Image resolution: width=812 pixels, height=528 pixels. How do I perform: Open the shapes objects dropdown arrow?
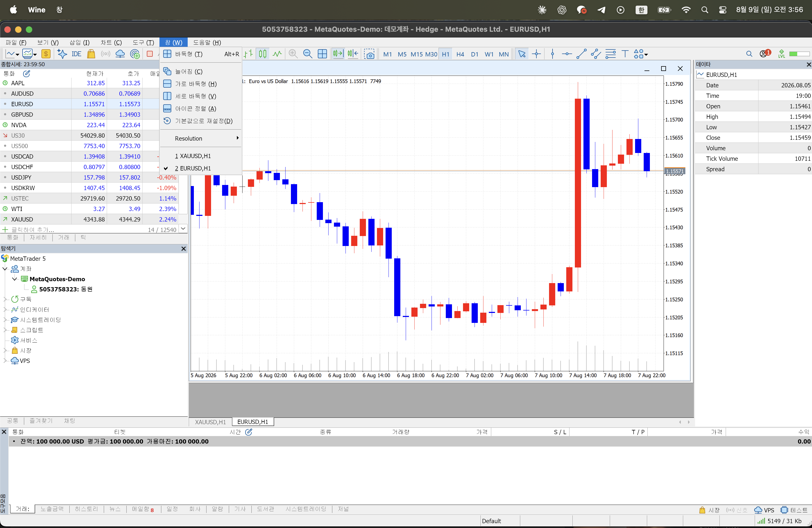coord(646,54)
